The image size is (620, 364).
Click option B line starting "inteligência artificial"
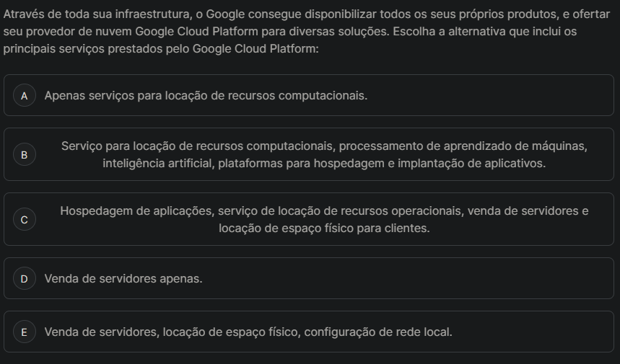[x=324, y=164]
